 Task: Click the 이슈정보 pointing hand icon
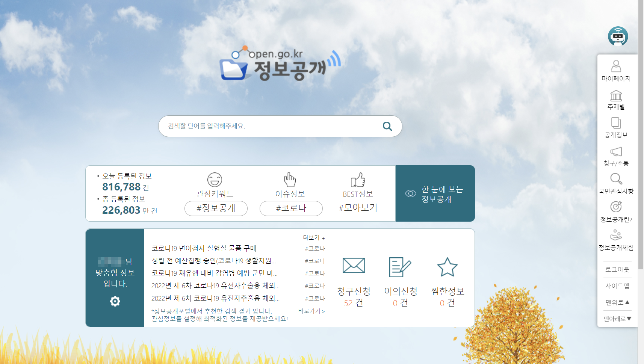coord(290,180)
